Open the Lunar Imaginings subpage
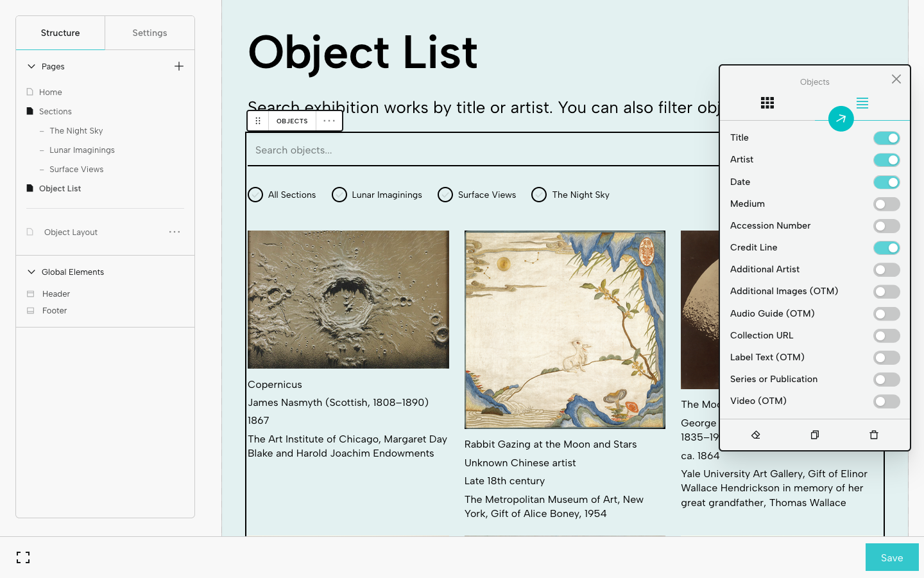The width and height of the screenshot is (924, 578). [82, 150]
